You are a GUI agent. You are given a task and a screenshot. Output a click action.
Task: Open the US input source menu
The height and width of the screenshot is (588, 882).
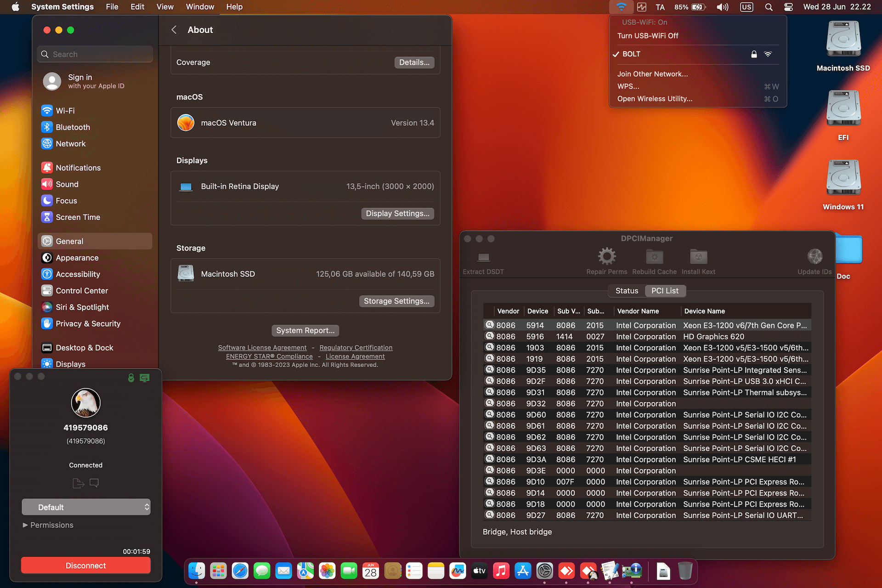click(746, 7)
